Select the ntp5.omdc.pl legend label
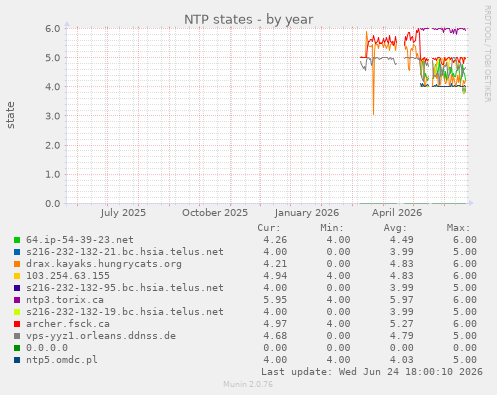The image size is (497, 395). click(x=62, y=360)
